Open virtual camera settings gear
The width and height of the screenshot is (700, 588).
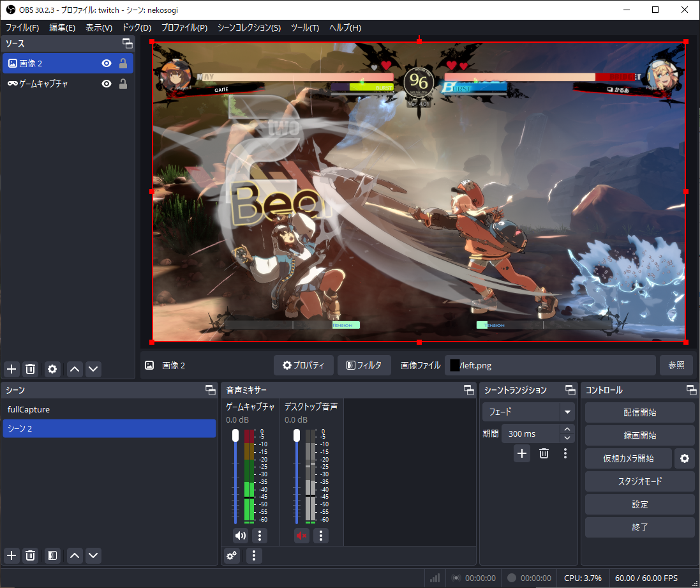click(685, 458)
